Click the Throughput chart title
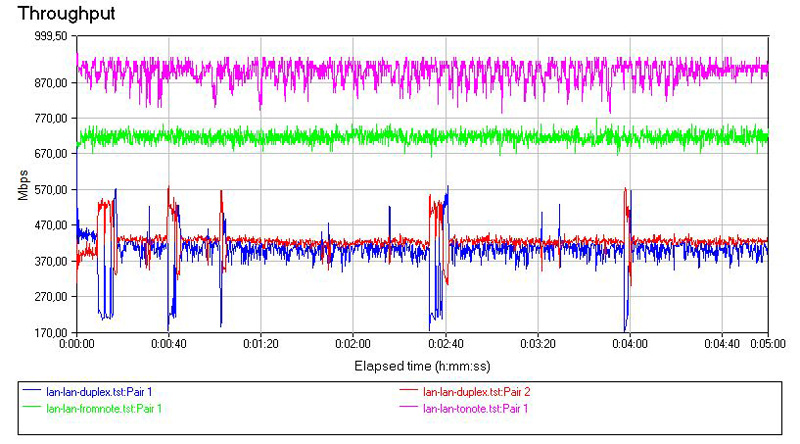800x444 pixels. [x=50, y=13]
